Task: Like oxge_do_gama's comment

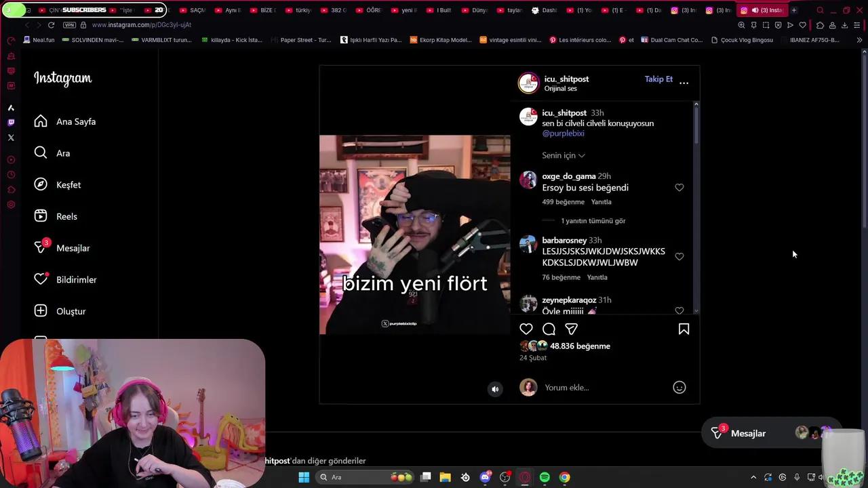Action: [x=679, y=188]
